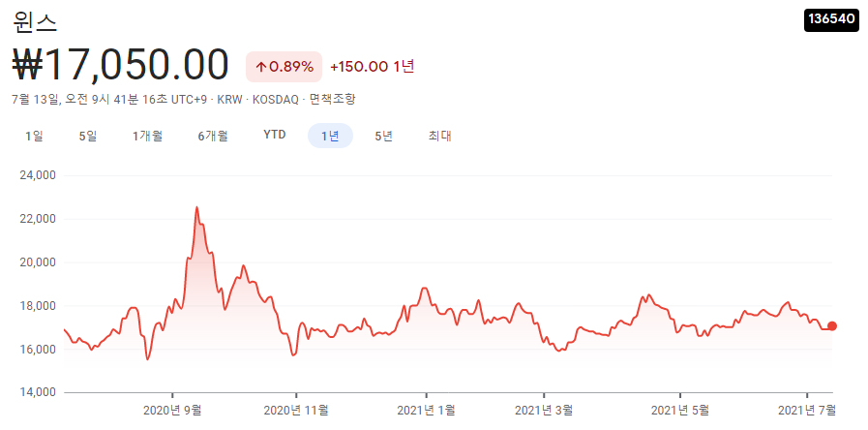Click the 18,000 y-axis label
This screenshot has height=430, width=868.
(37, 306)
